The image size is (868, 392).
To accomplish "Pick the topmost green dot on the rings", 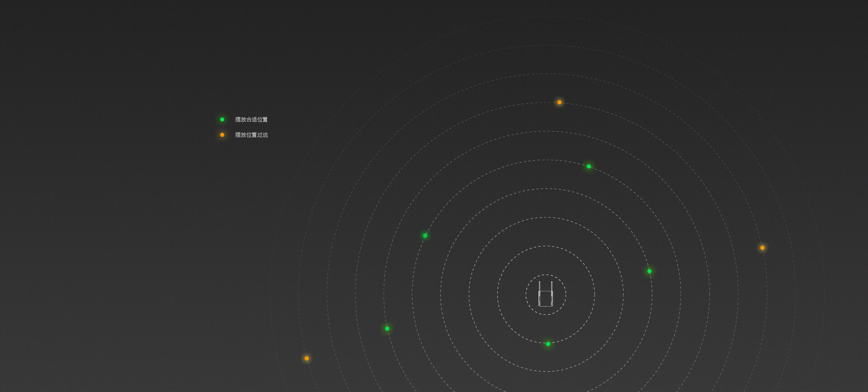I will point(589,167).
